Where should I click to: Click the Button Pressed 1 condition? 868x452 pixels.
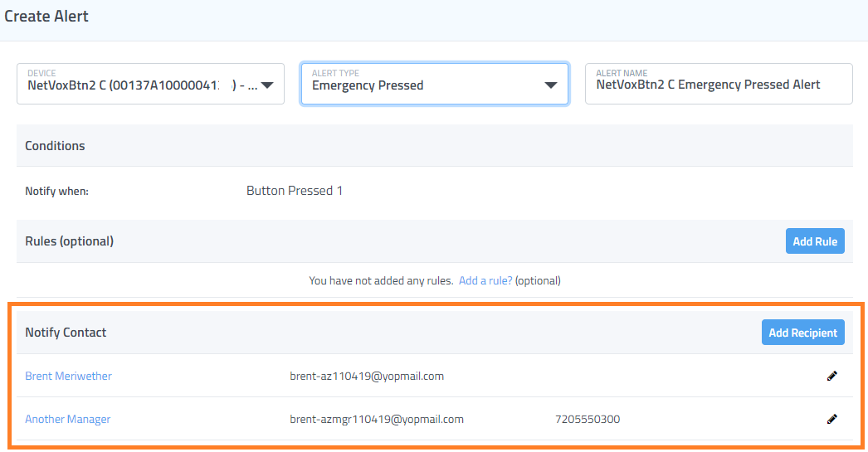pyautogui.click(x=295, y=191)
